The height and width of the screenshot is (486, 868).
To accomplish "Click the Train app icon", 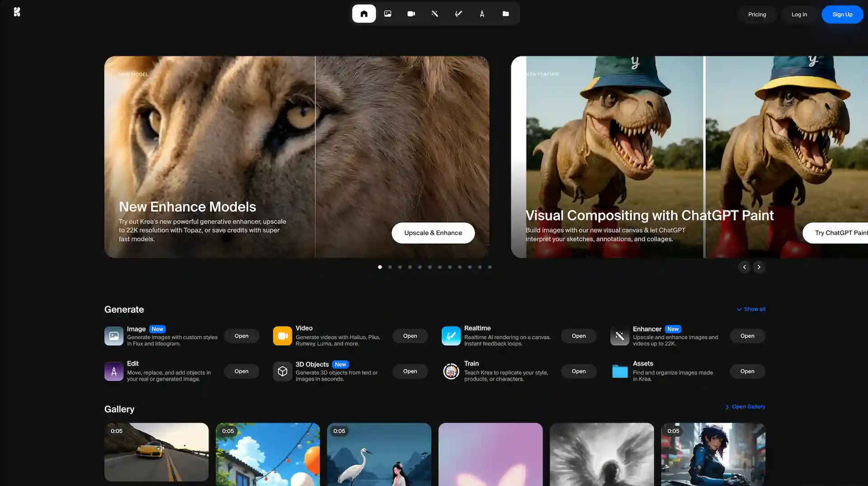I will 451,371.
